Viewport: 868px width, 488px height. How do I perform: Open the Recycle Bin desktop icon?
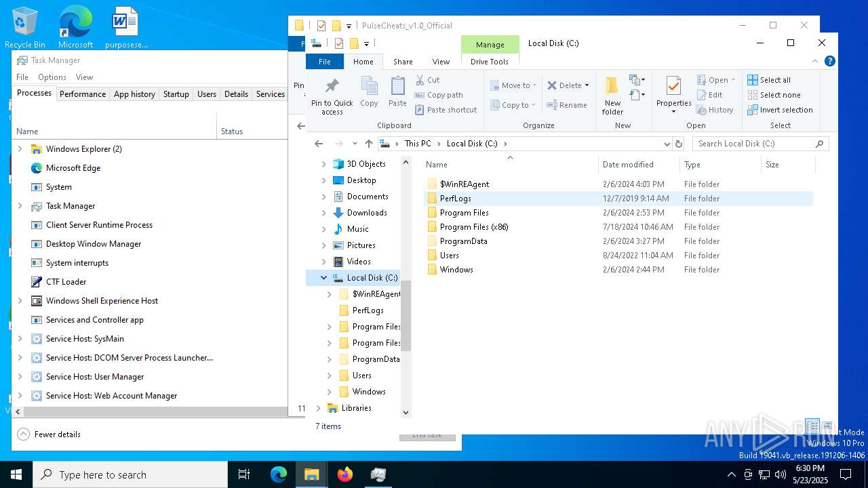[x=25, y=28]
